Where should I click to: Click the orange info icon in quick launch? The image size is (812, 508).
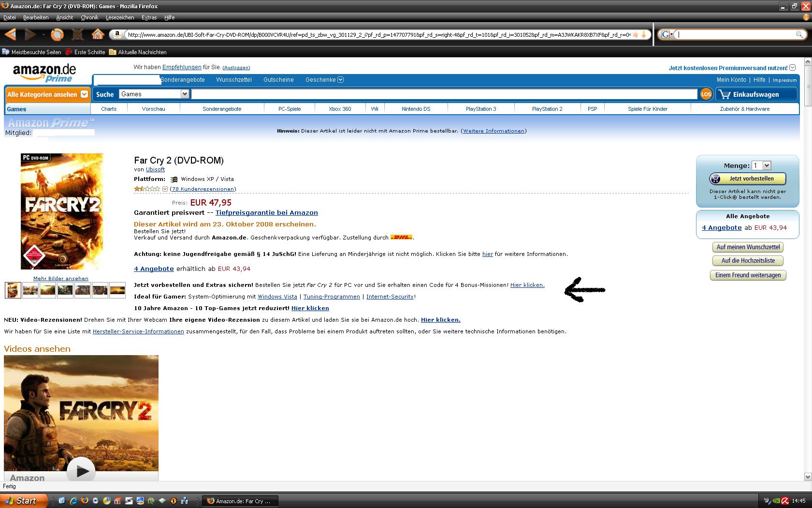173,501
